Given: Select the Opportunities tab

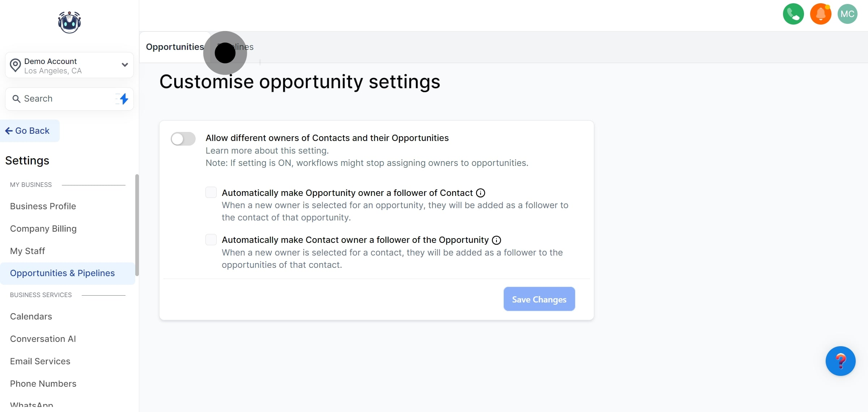Looking at the screenshot, I should tap(175, 47).
